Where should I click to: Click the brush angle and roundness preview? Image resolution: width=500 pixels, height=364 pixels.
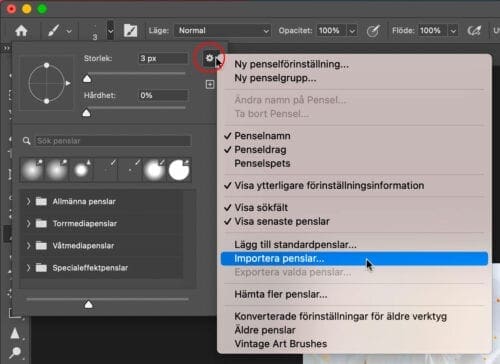[47, 83]
